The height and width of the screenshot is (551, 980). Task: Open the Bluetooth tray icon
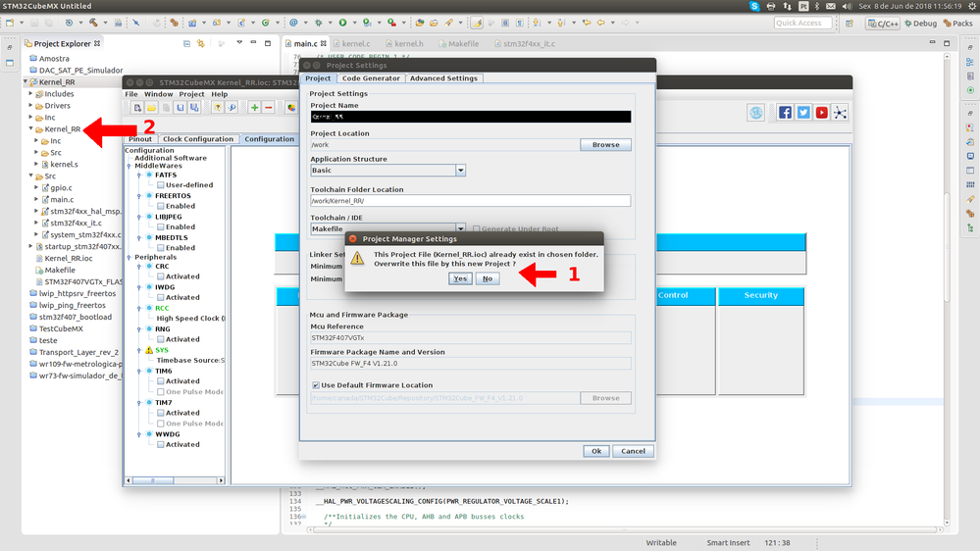(x=817, y=6)
